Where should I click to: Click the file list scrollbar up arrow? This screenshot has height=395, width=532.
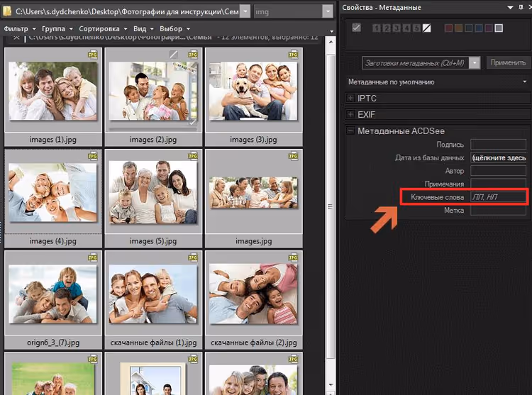(331, 42)
